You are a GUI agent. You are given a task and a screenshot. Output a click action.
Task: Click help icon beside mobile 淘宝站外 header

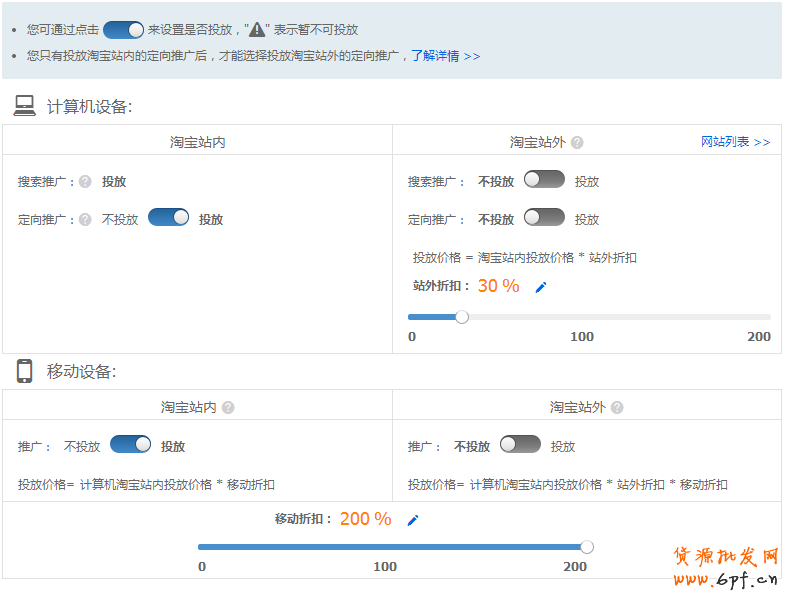pyautogui.click(x=617, y=408)
